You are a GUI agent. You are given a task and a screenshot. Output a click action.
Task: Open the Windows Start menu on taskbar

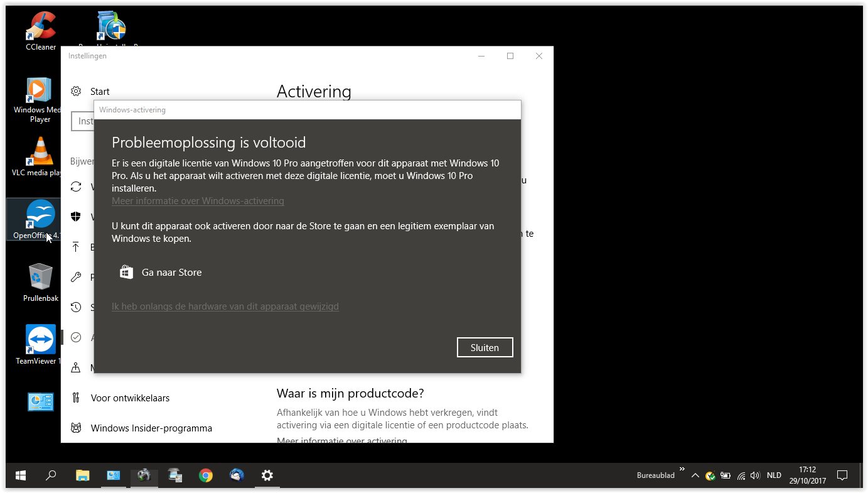[21, 475]
